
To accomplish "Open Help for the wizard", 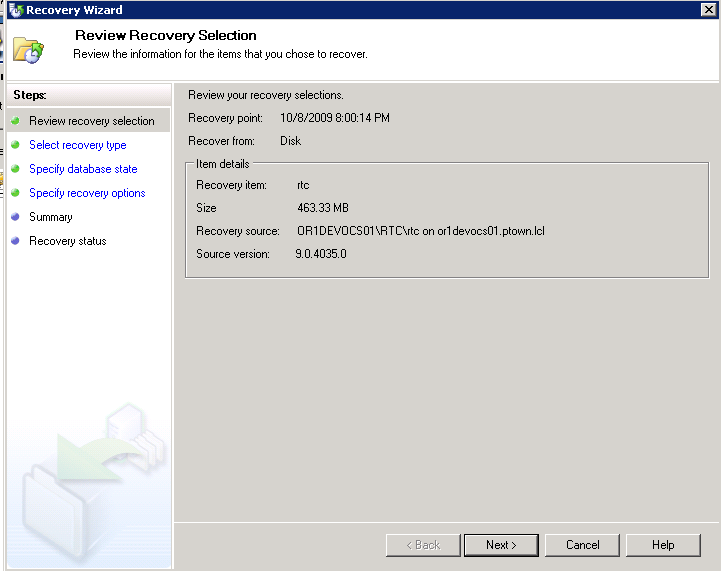I will pos(663,545).
